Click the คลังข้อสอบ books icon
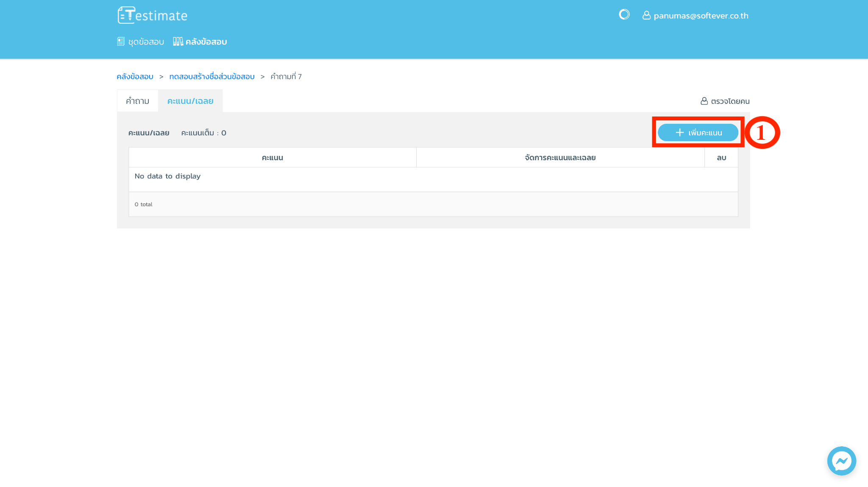Viewport: 868px width, 487px height. (178, 42)
